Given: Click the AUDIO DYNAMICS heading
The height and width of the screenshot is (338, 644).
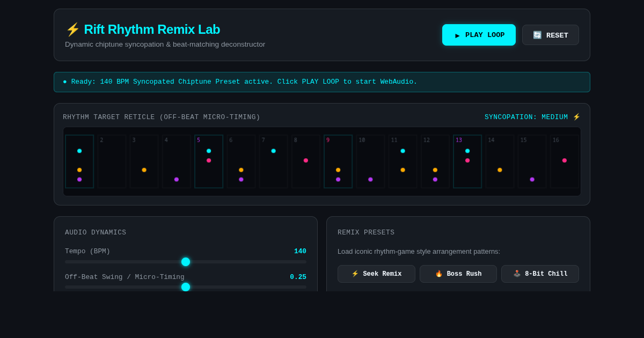Looking at the screenshot, I should pos(96,232).
